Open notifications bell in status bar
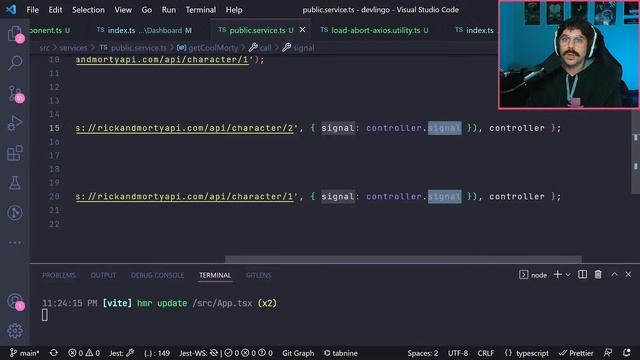 pos(627,353)
